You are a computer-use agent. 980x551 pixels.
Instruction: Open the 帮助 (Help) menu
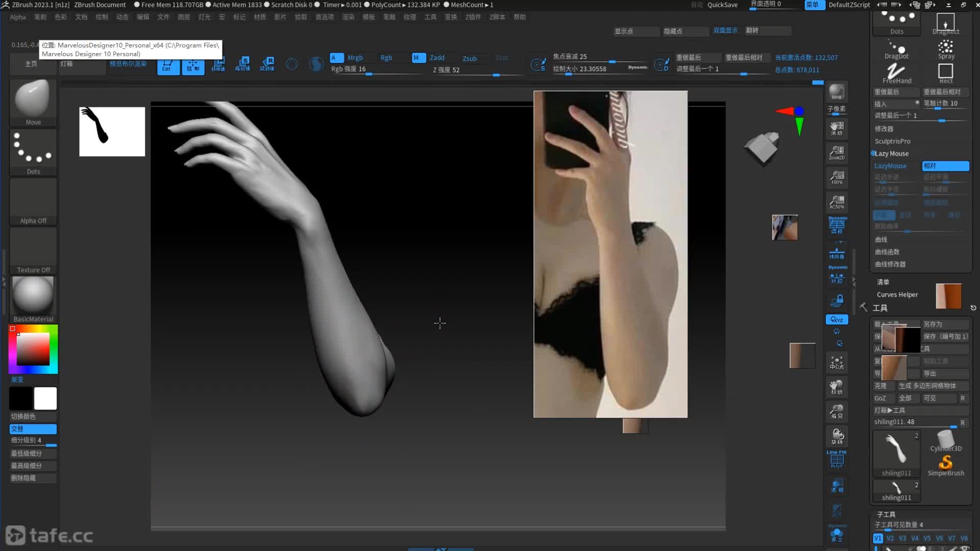click(520, 17)
